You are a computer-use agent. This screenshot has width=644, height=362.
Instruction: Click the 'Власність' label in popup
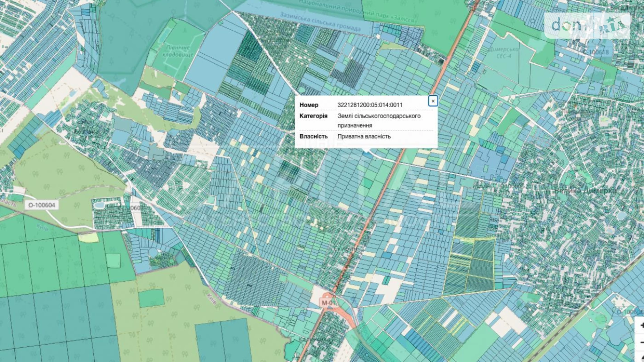pyautogui.click(x=313, y=136)
